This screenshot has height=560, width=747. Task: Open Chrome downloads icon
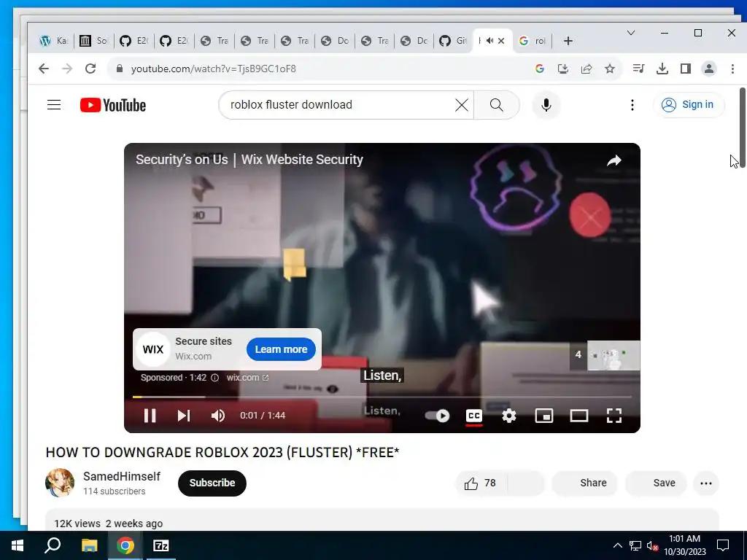(662, 69)
